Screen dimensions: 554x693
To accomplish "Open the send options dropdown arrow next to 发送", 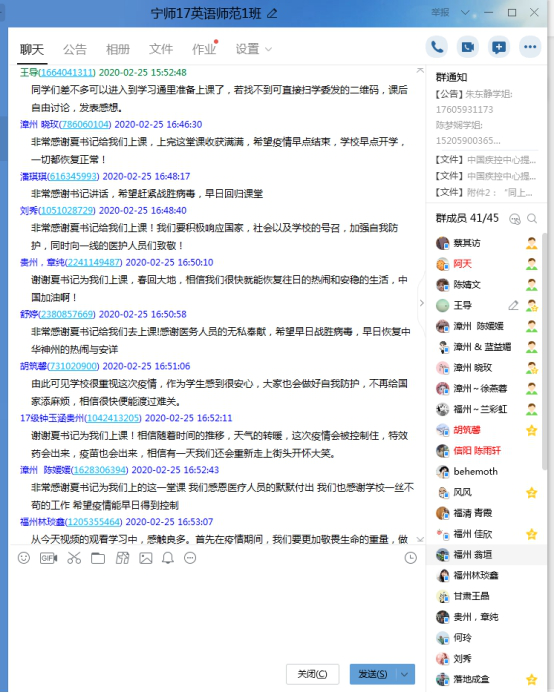I will point(405,674).
